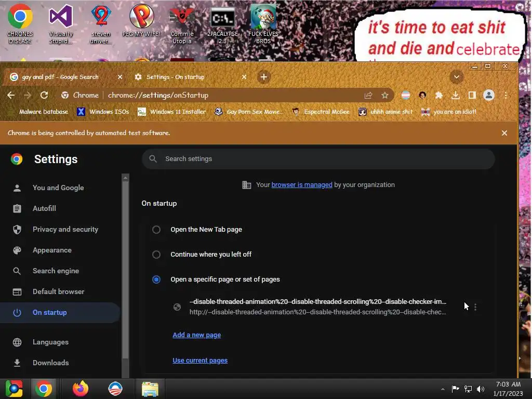Viewport: 532px width, 399px height.
Task: Select Open the New Tab page
Action: click(x=156, y=230)
